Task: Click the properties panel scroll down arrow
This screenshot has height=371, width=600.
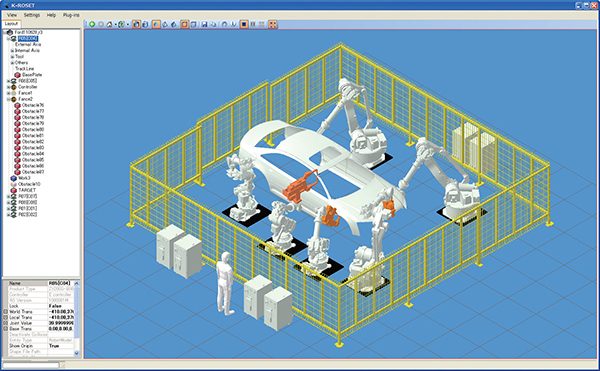Action: 77,353
